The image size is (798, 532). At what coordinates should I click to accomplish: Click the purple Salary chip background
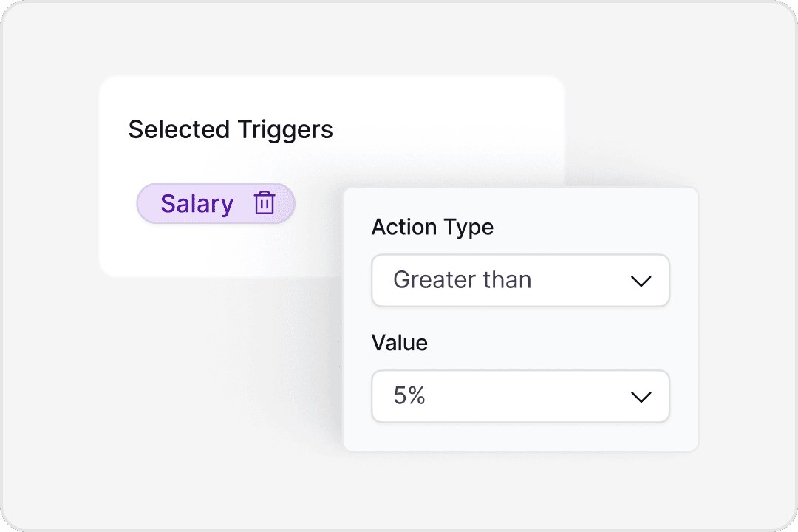(x=149, y=203)
